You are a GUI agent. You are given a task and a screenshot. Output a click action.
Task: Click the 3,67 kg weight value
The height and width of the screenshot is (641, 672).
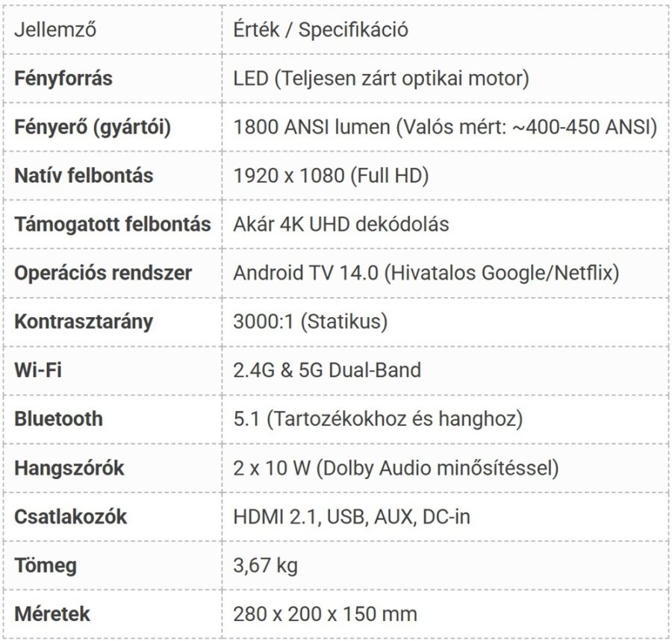265,565
